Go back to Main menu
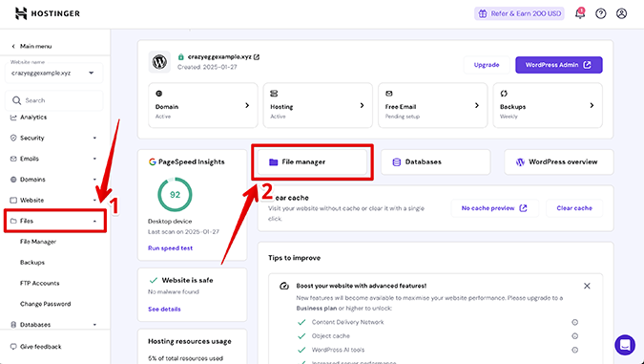Image resolution: width=644 pixels, height=364 pixels. click(31, 46)
